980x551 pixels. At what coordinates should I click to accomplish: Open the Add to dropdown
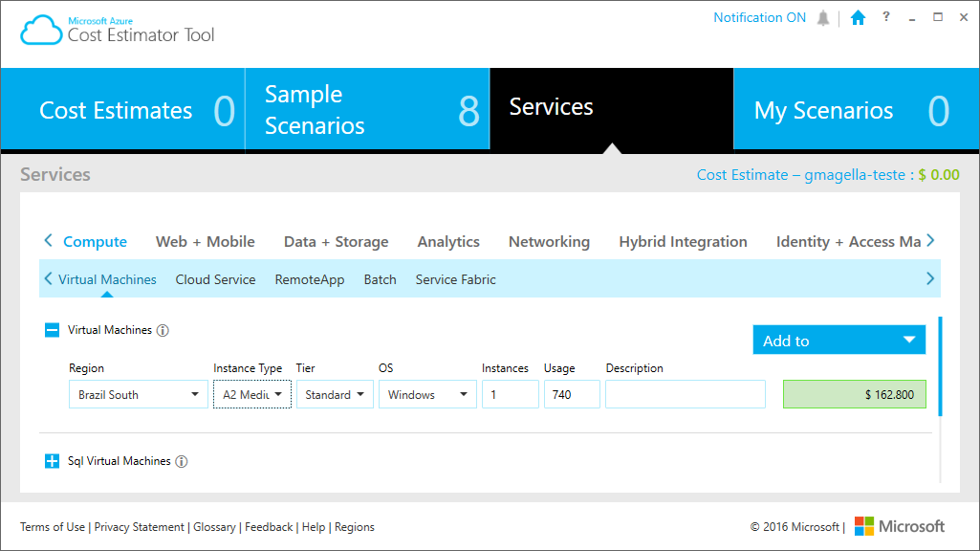[838, 341]
